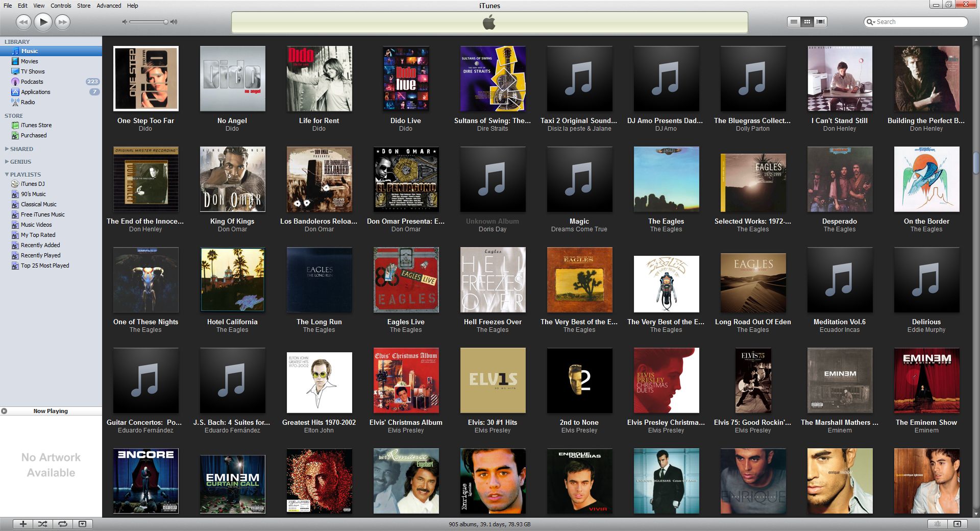The height and width of the screenshot is (531, 980).
Task: Click the Podcasts count badge 223
Action: pyautogui.click(x=92, y=82)
